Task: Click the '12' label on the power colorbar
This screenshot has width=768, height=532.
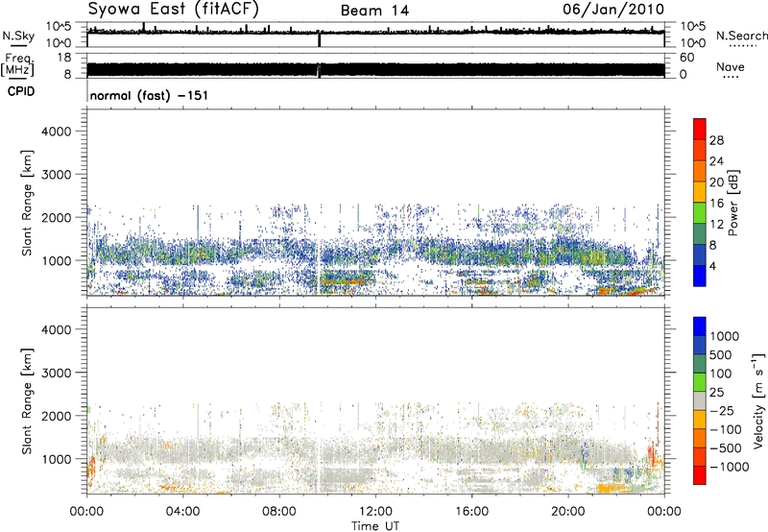Action: 716,225
